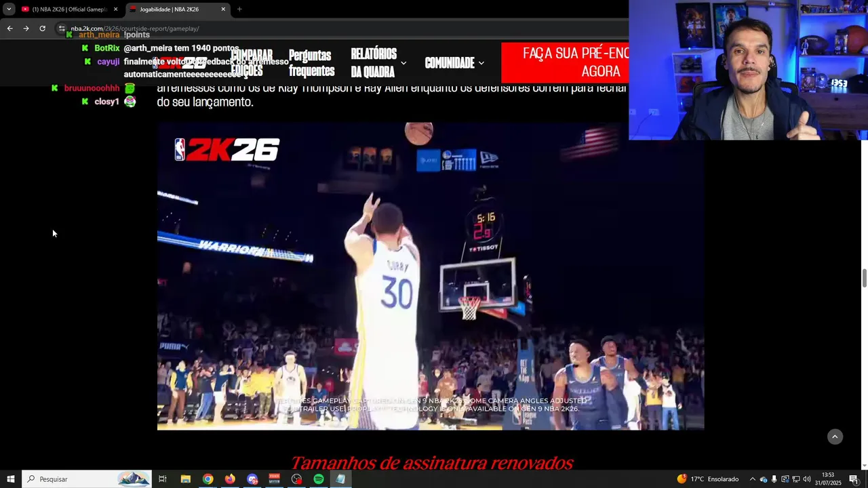Open the volume control tray icon
Viewport: 868px width, 488px height.
pyautogui.click(x=806, y=479)
